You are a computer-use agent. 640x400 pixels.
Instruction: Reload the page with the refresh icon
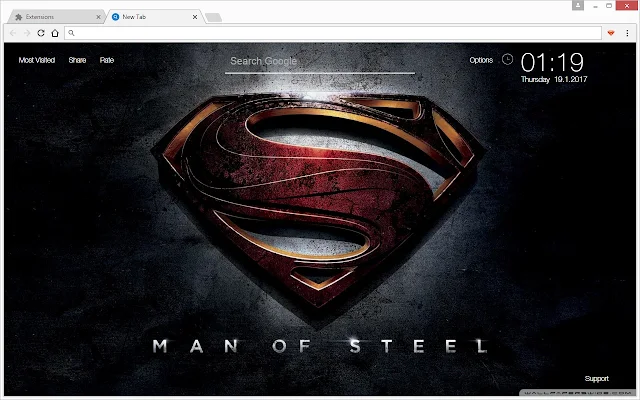click(x=41, y=33)
